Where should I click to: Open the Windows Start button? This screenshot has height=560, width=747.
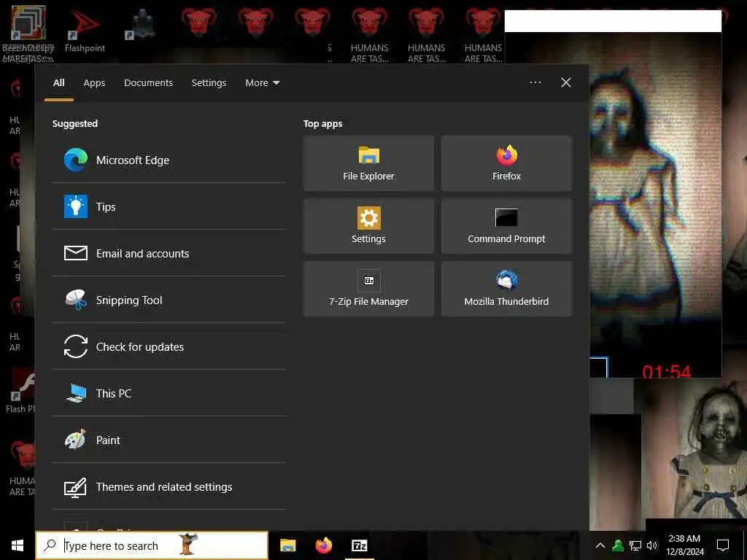pyautogui.click(x=18, y=545)
